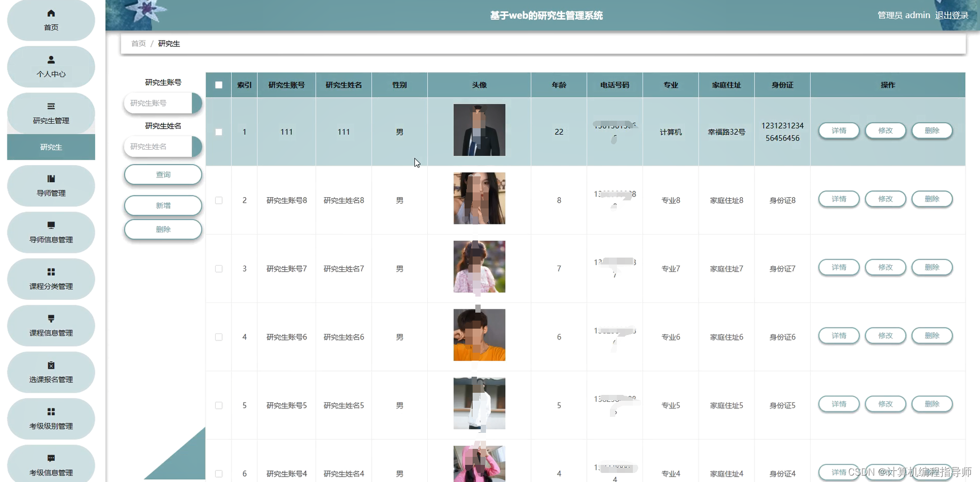Click the home icon in sidebar

pos(51,13)
